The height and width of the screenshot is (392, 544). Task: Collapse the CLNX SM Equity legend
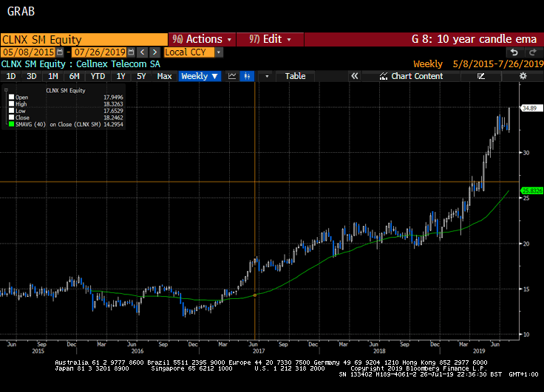(x=7, y=90)
